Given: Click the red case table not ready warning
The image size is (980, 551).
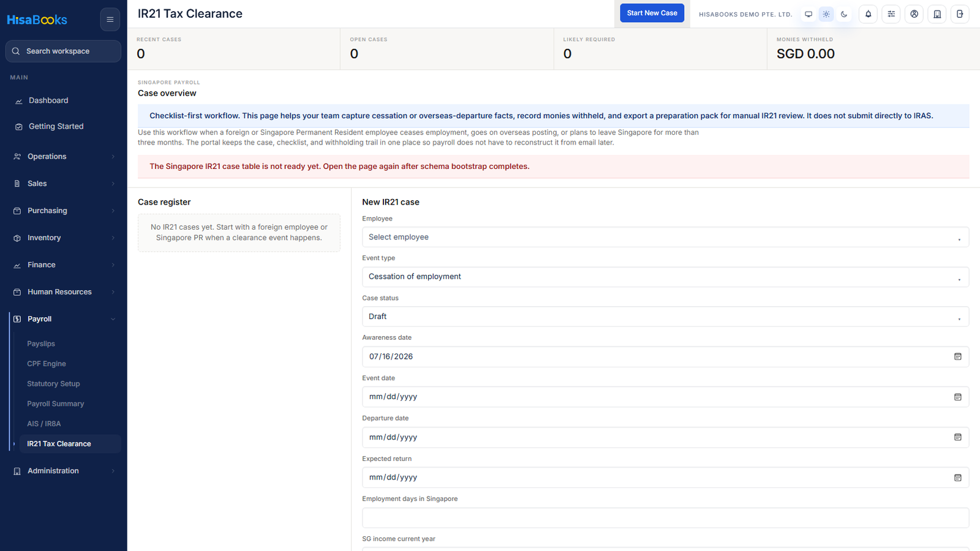Looking at the screenshot, I should pos(554,167).
